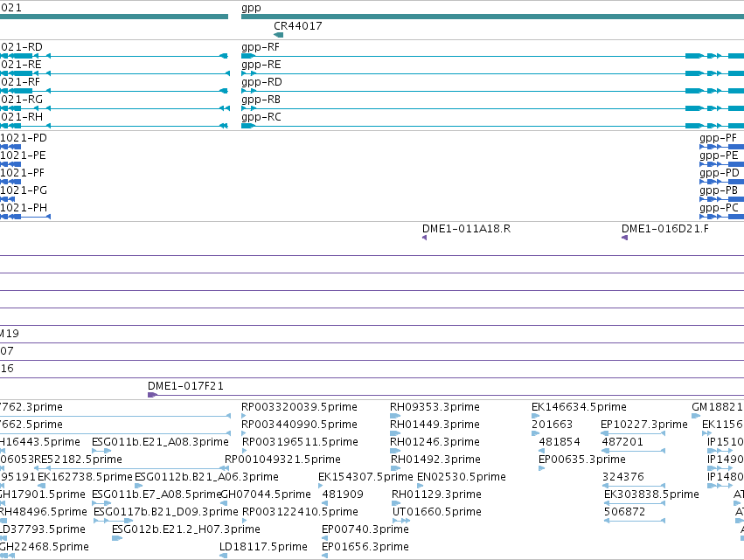Click LD18117.5prime
Viewport: 744px width, 560px height.
pyautogui.click(x=263, y=547)
